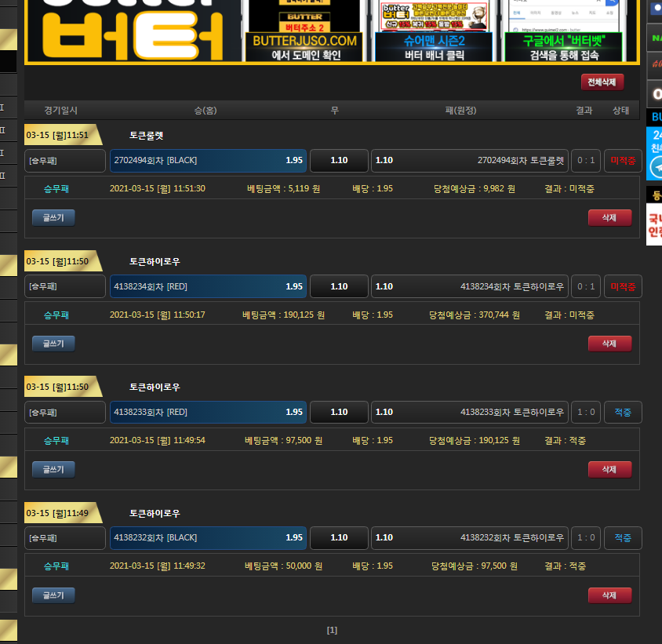Open the 구글에서 버터벳 search banner
Viewport: 662px width, 644px height.
tap(563, 47)
